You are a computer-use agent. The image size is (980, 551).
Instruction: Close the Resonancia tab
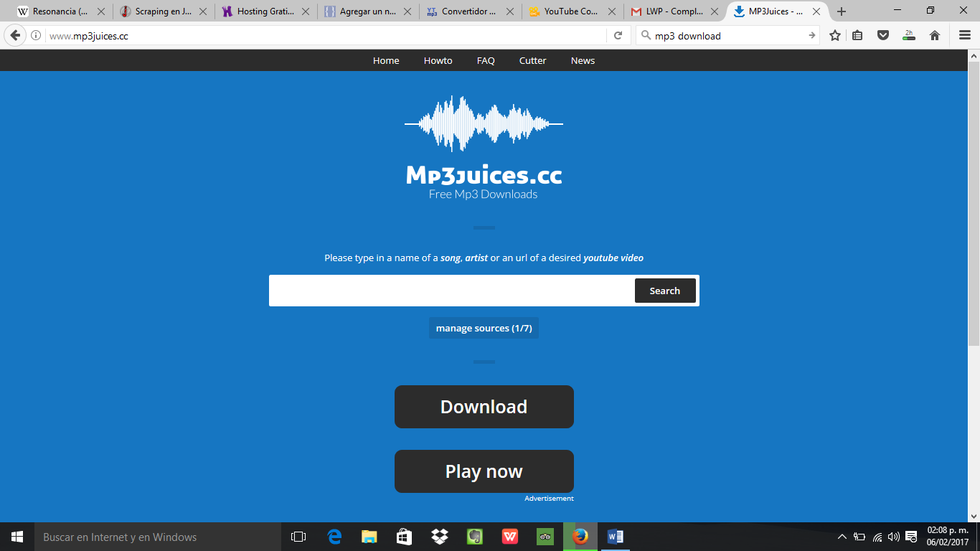pos(101,11)
